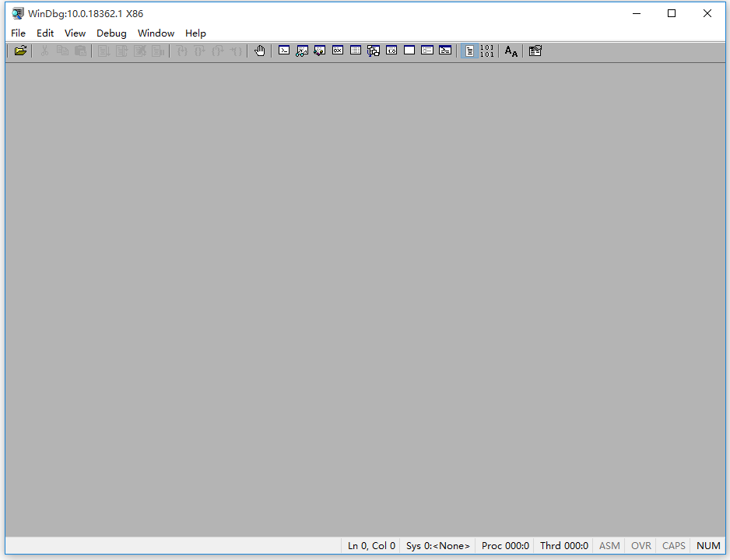The width and height of the screenshot is (730, 560).
Task: Click the OVR status bar indicator
Action: point(641,545)
